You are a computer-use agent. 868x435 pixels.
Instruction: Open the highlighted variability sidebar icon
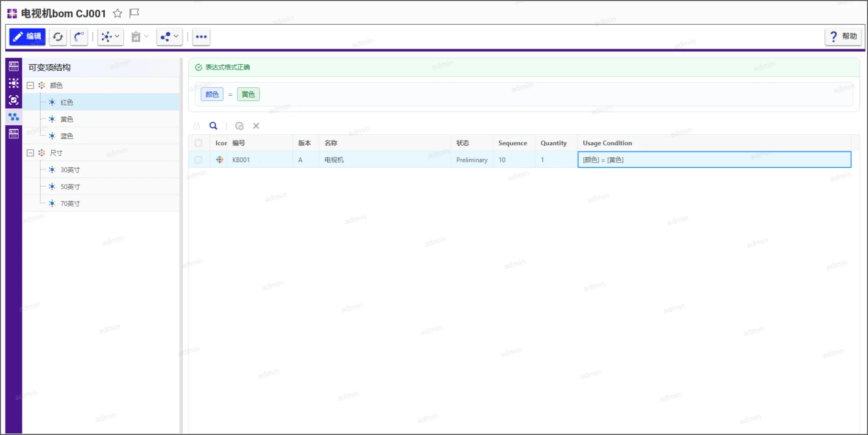pyautogui.click(x=14, y=117)
